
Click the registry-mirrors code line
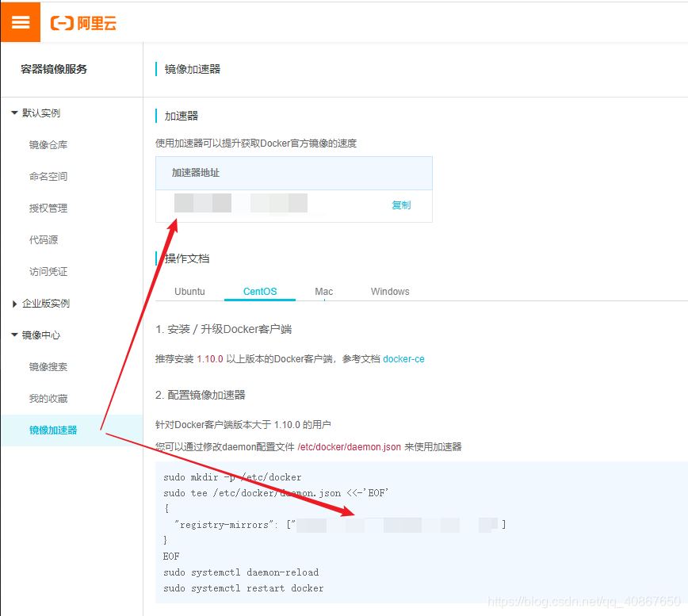(340, 525)
